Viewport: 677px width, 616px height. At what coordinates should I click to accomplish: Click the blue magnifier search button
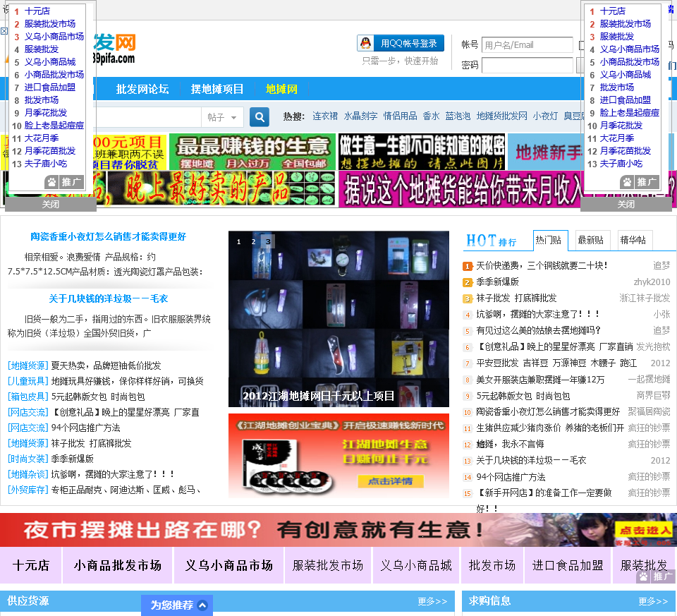[260, 116]
